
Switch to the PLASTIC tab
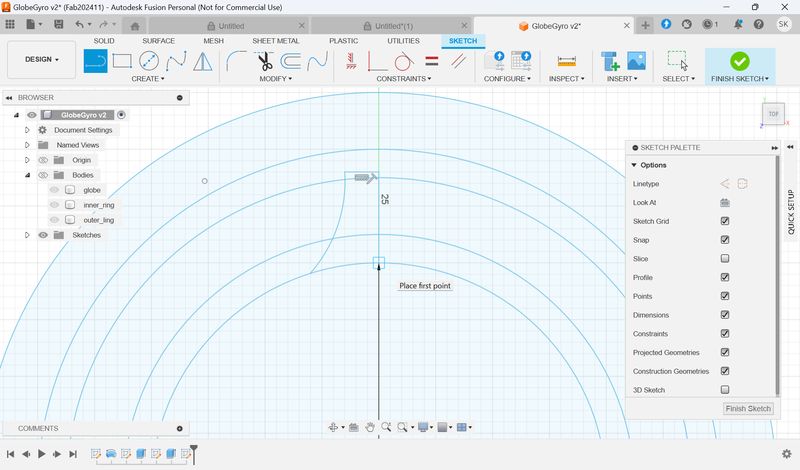point(343,41)
